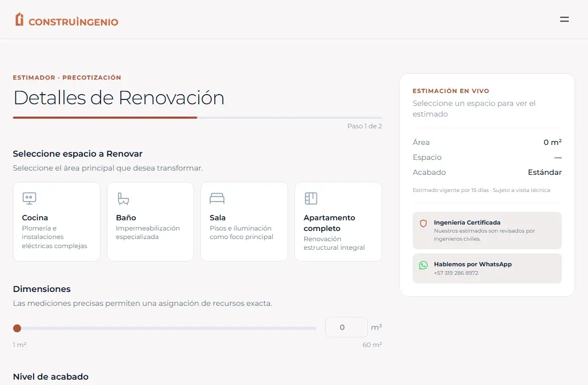Click 'Seleccione un espacio para ver el estimado'
The image size is (588, 385).
(474, 109)
